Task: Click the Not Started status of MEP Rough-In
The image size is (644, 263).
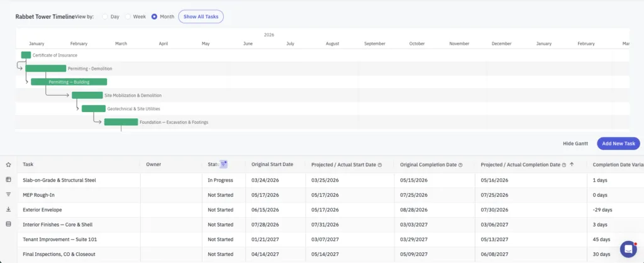Action: coord(221,195)
